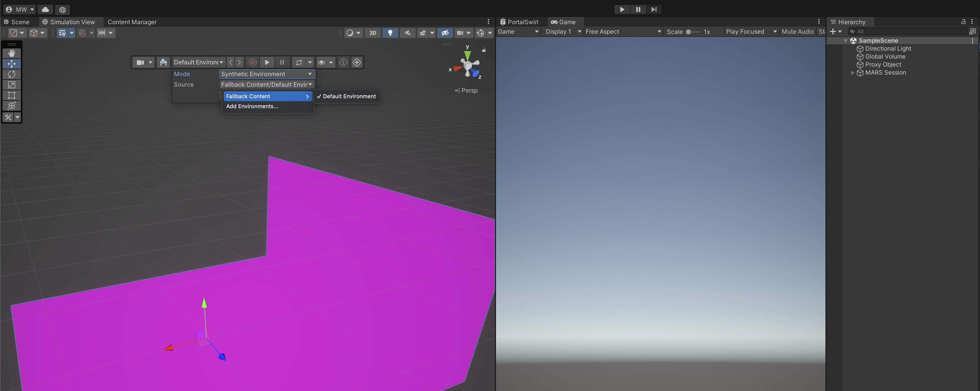Mute the game audio

click(x=797, y=32)
